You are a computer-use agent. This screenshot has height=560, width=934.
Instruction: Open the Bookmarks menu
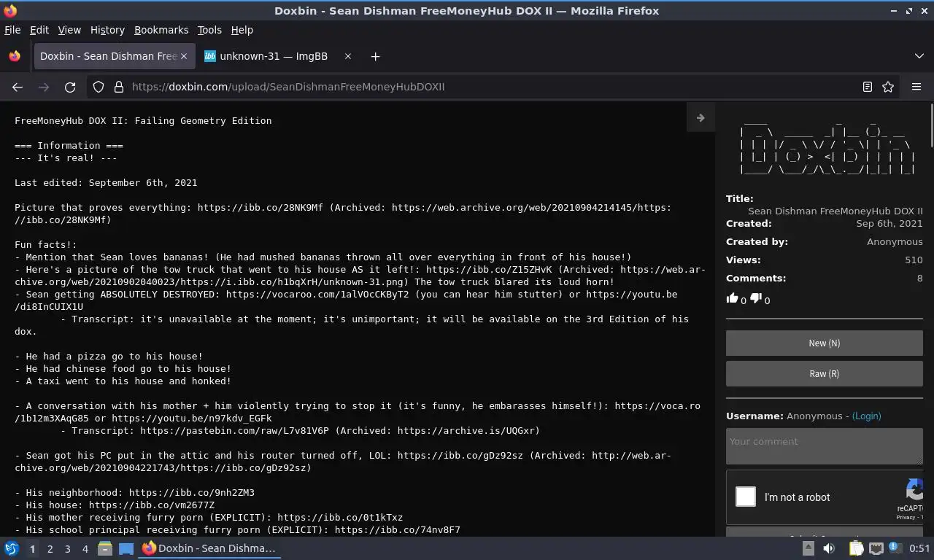click(161, 30)
